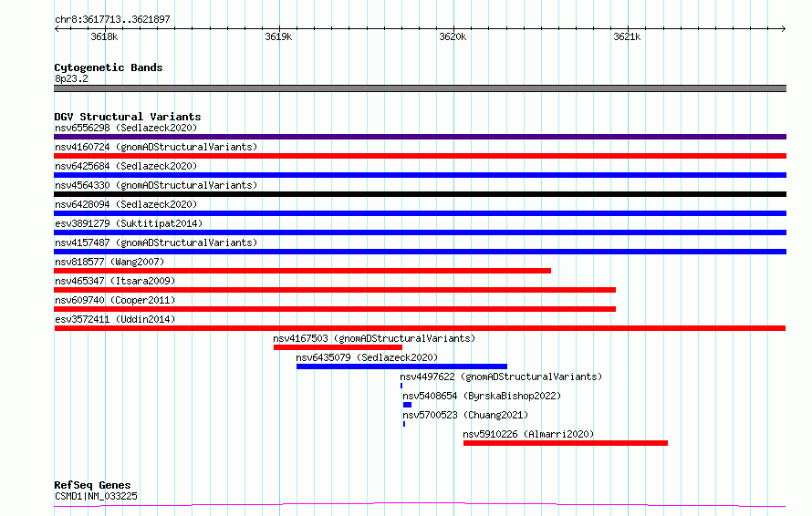Image resolution: width=812 pixels, height=516 pixels.
Task: Open esv3891279 (Suktitipat2014) label
Action: [129, 223]
